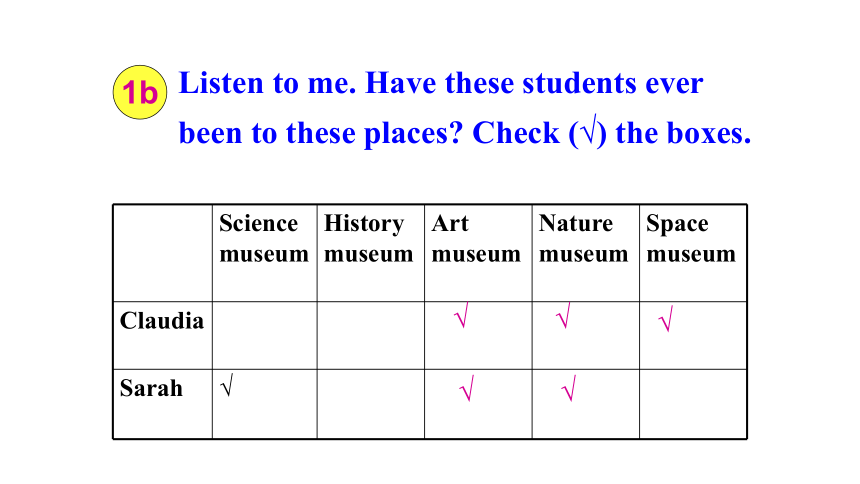
Task: Select the Art museum column header
Action: 476,239
